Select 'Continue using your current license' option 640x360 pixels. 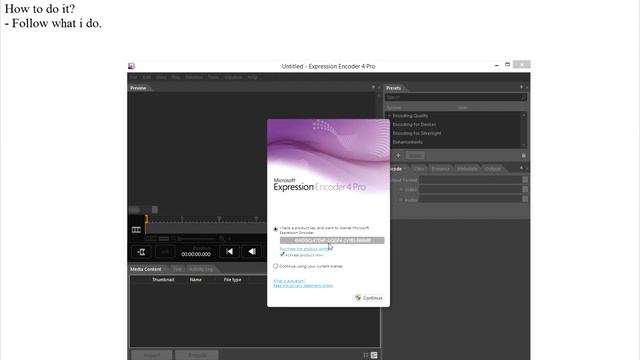pyautogui.click(x=276, y=266)
